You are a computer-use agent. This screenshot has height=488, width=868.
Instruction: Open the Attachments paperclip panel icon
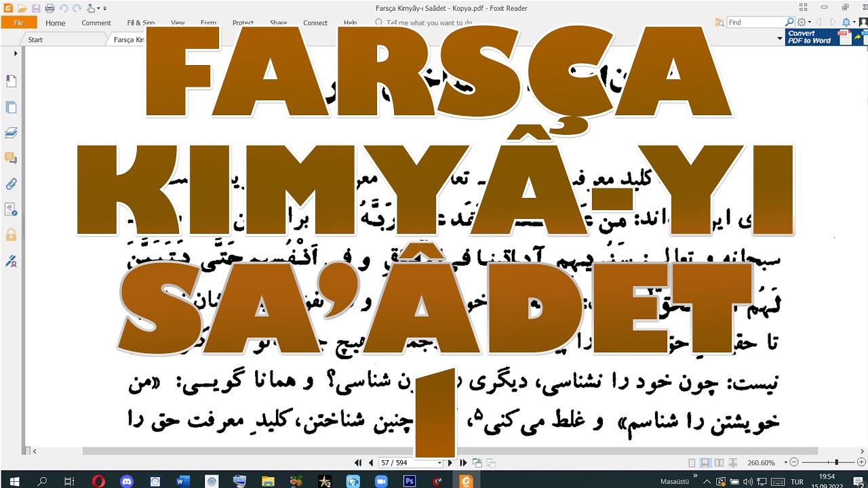coord(11,184)
